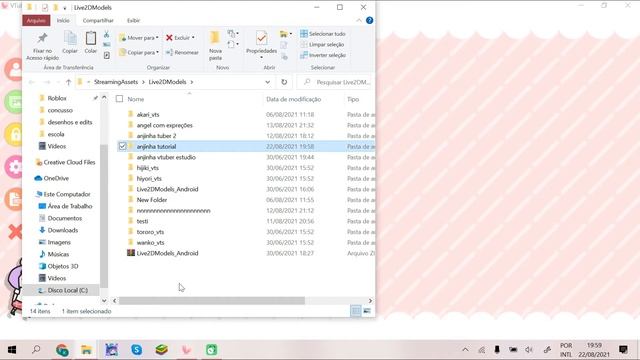Open Windows Start menu

click(12, 350)
